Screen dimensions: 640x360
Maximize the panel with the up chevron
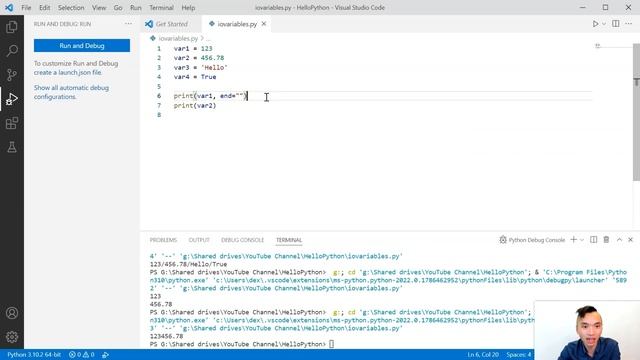coord(619,240)
